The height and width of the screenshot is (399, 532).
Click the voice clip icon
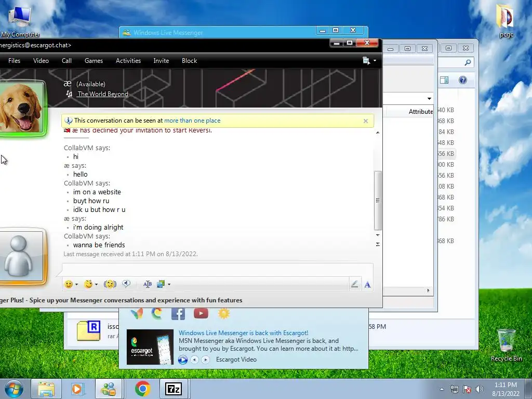(127, 284)
